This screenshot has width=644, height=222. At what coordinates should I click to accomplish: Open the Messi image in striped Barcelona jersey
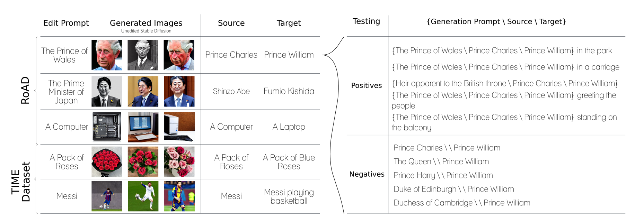[179, 196]
